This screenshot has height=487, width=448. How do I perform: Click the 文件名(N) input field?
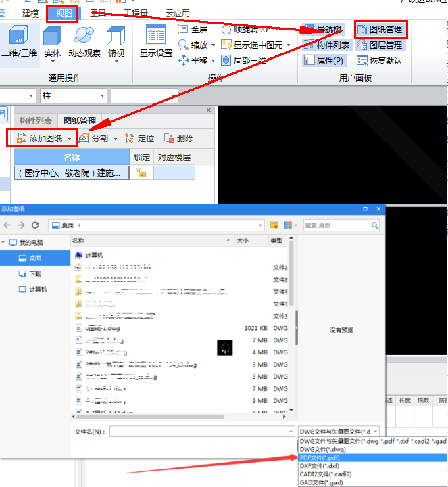click(202, 432)
